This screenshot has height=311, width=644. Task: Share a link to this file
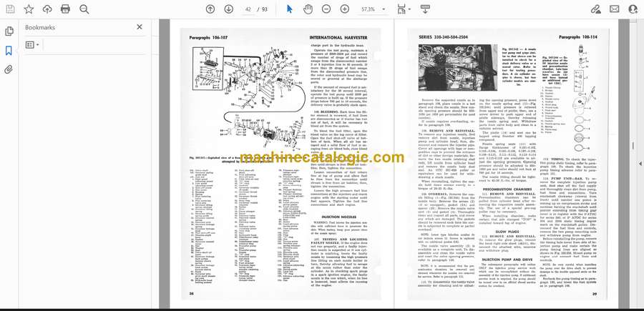pyautogui.click(x=596, y=9)
